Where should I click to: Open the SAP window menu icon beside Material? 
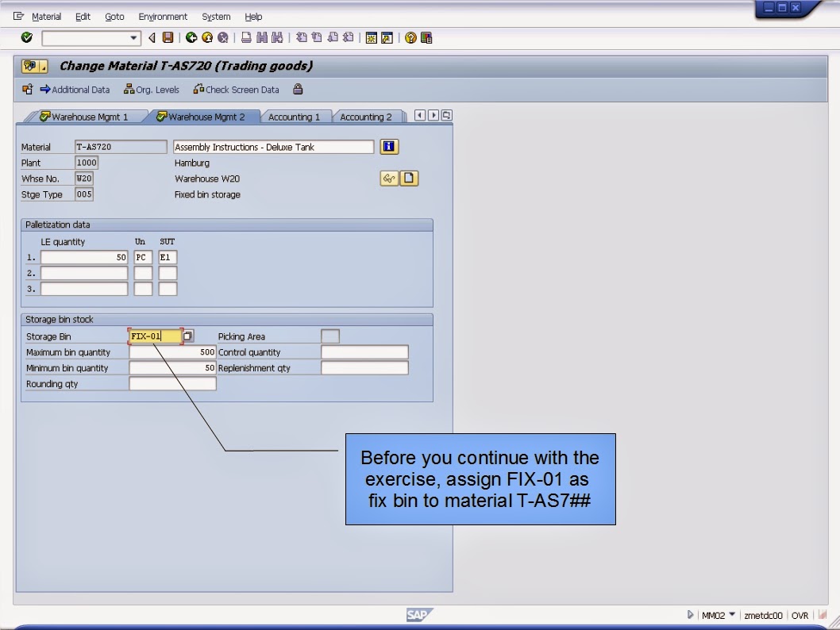[18, 17]
